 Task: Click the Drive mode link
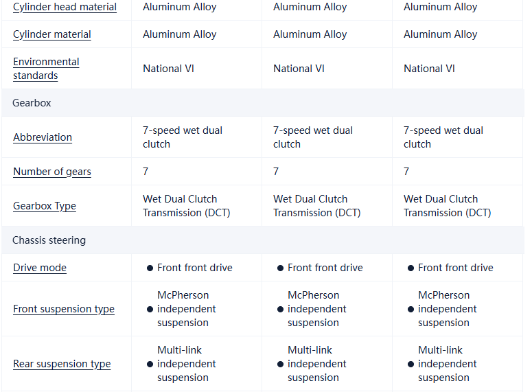tap(39, 268)
